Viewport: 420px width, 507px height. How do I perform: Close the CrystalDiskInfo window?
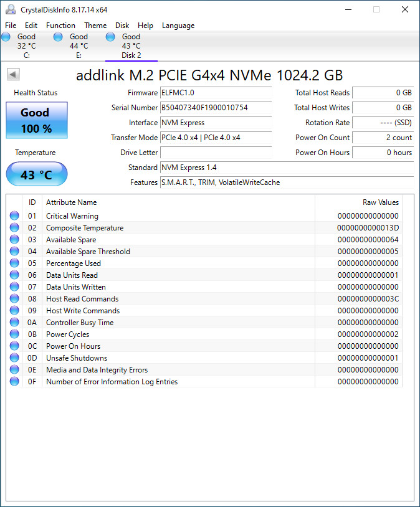[405, 10]
